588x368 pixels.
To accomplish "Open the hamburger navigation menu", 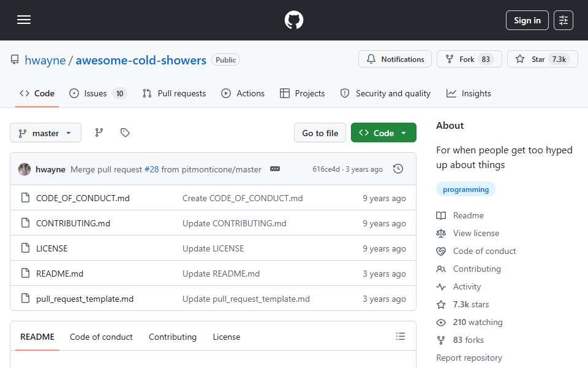I will 24,20.
